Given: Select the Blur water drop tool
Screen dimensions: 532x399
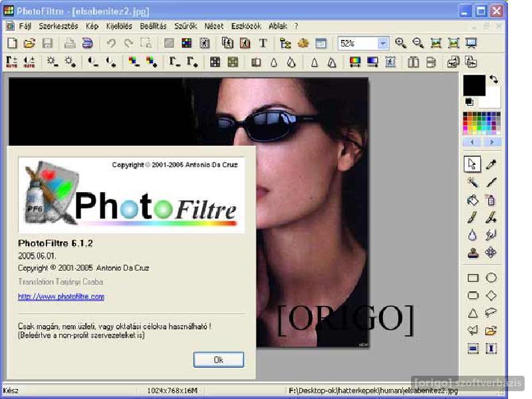Looking at the screenshot, I should point(473,235).
